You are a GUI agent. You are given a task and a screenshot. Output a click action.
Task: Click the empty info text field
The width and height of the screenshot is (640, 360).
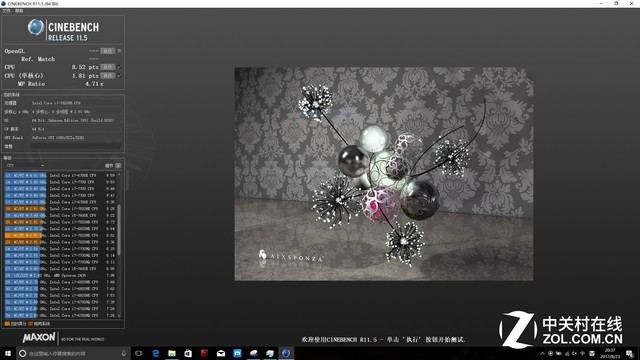(76, 146)
